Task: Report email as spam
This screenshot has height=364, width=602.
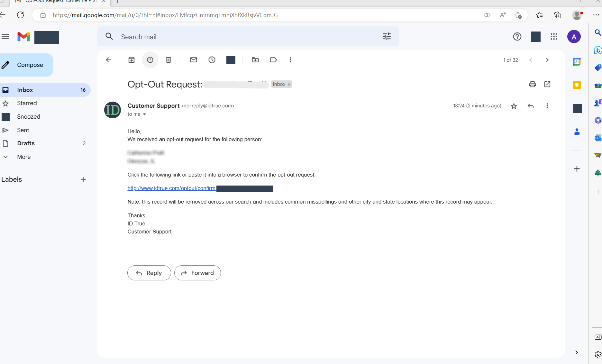Action: coord(150,60)
